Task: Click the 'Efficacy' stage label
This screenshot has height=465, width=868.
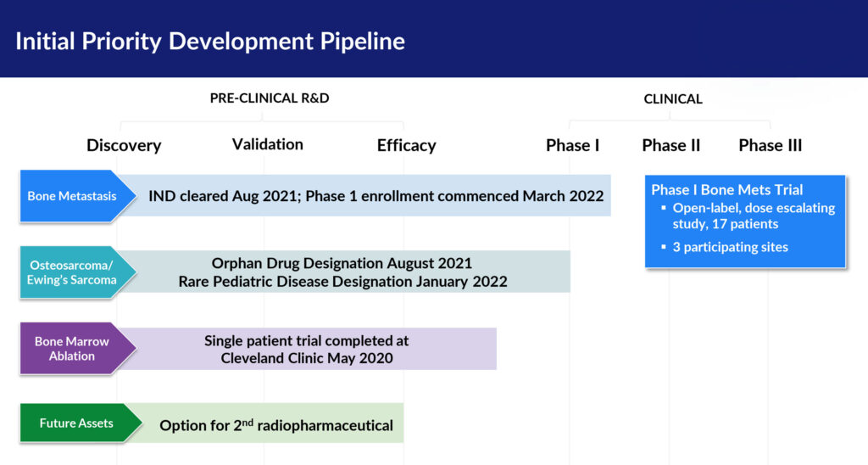Action: point(406,145)
